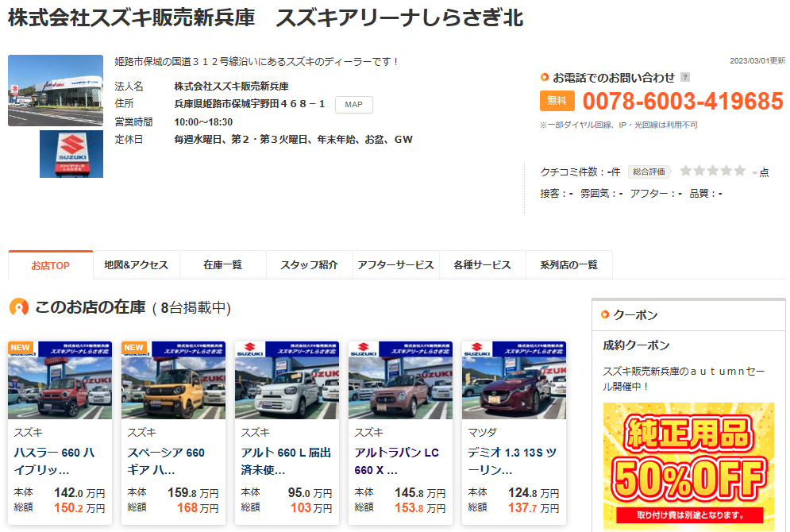The height and width of the screenshot is (532, 790).
Task: Click the 品質 rating score text
Action: pos(706,194)
